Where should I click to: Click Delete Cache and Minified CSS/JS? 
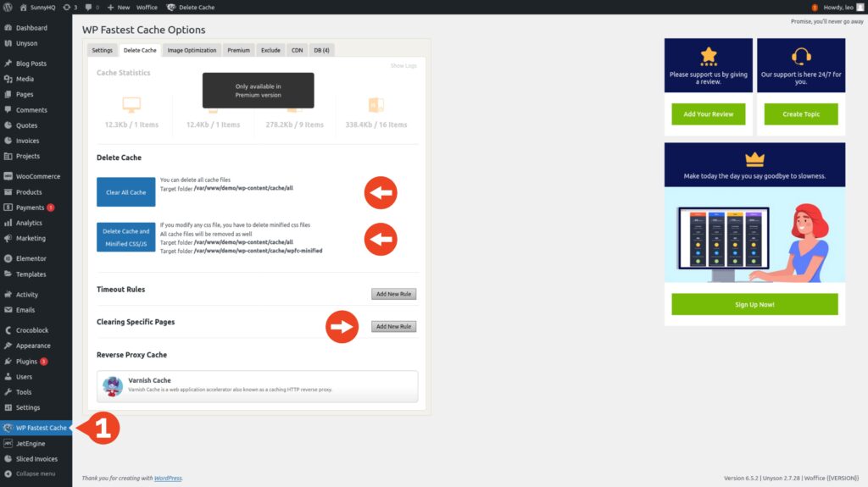125,236
